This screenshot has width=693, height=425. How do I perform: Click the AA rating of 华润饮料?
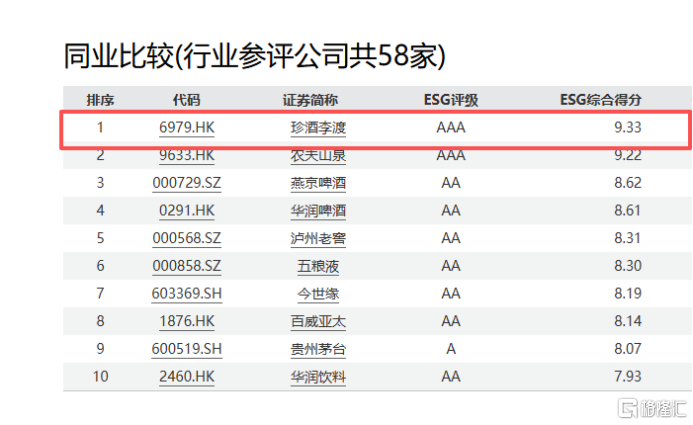coord(451,376)
